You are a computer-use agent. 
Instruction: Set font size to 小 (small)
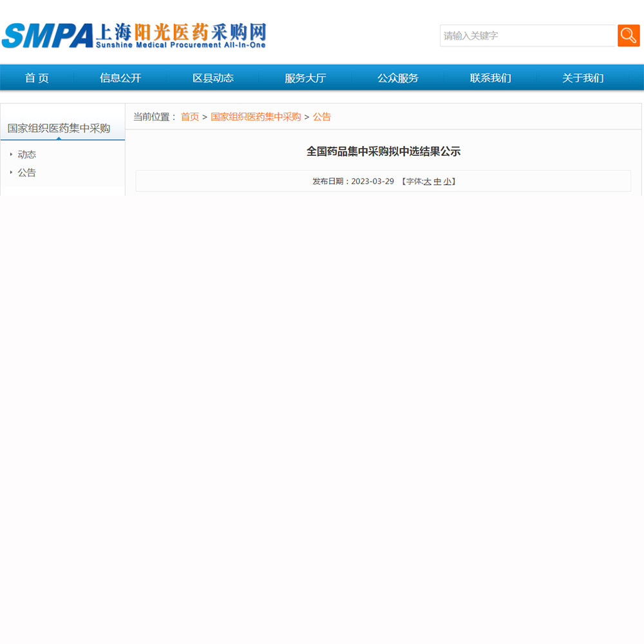coord(447,182)
